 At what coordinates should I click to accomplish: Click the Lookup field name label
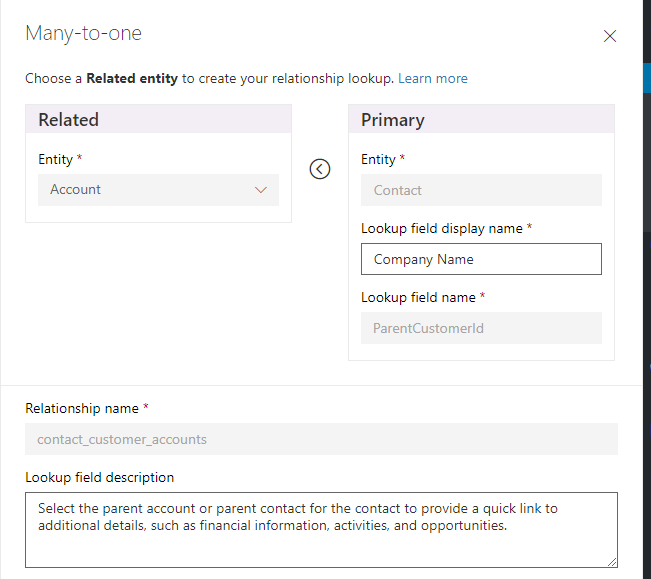[418, 297]
